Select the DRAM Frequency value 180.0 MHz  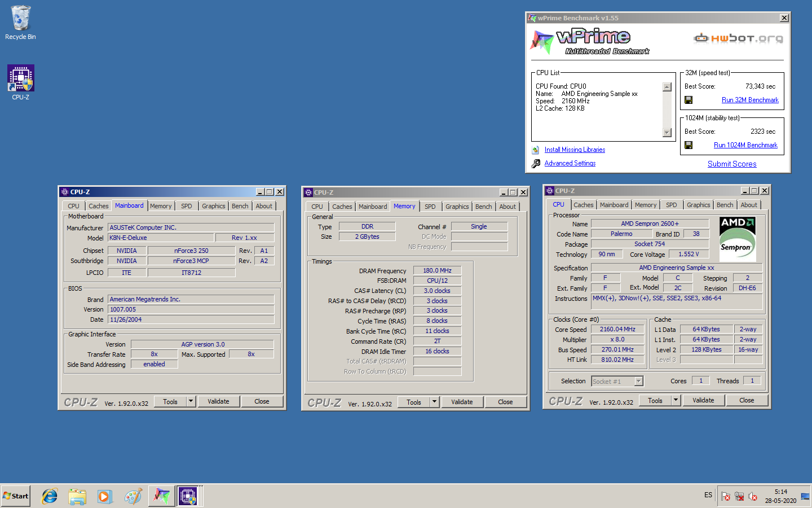437,270
